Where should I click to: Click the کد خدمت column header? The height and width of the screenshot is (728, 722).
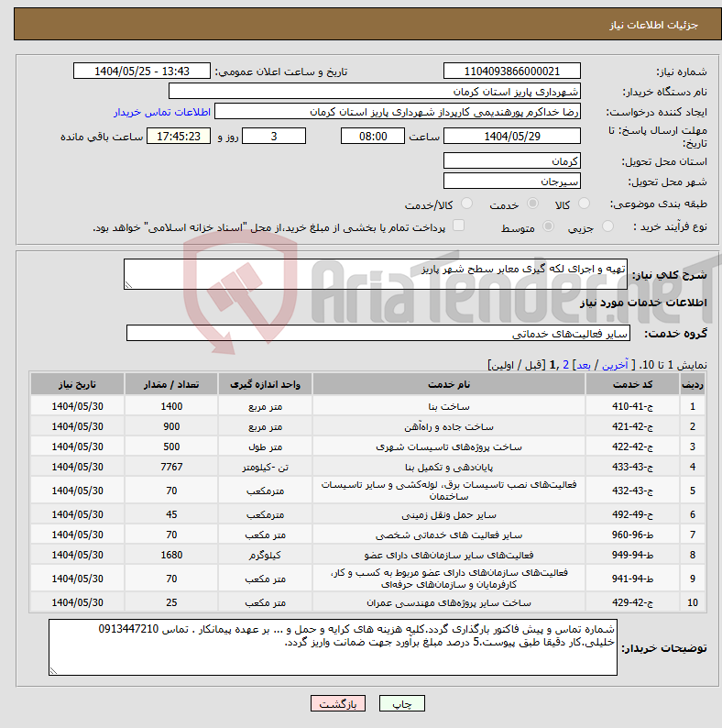(x=632, y=384)
